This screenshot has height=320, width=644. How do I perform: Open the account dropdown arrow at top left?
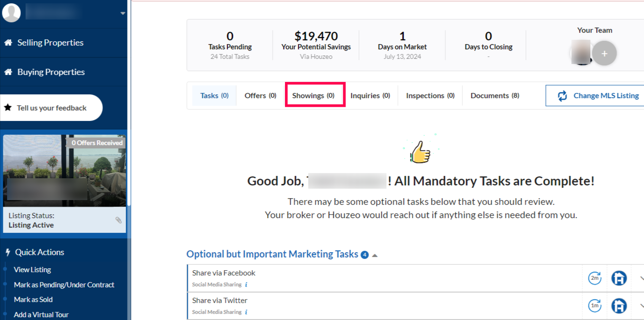coord(123,13)
